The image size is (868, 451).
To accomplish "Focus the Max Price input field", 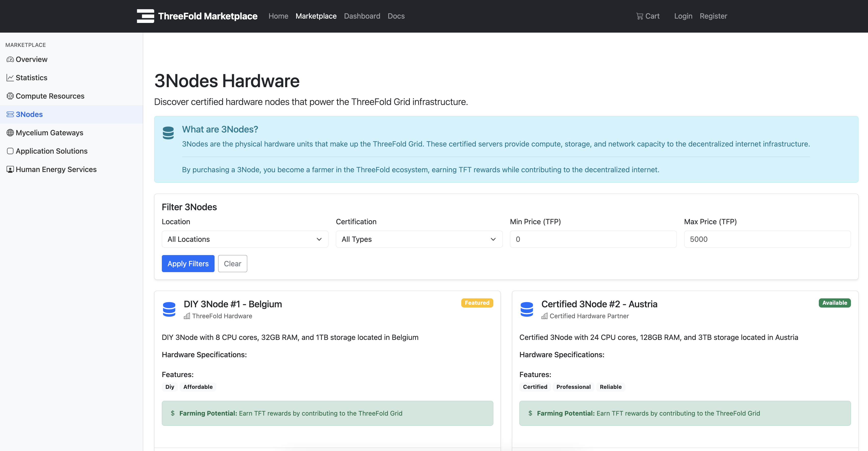I will pyautogui.click(x=767, y=239).
